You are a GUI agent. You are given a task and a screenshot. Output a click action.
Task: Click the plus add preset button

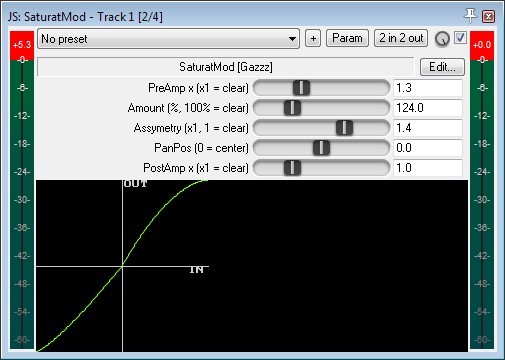click(x=313, y=38)
